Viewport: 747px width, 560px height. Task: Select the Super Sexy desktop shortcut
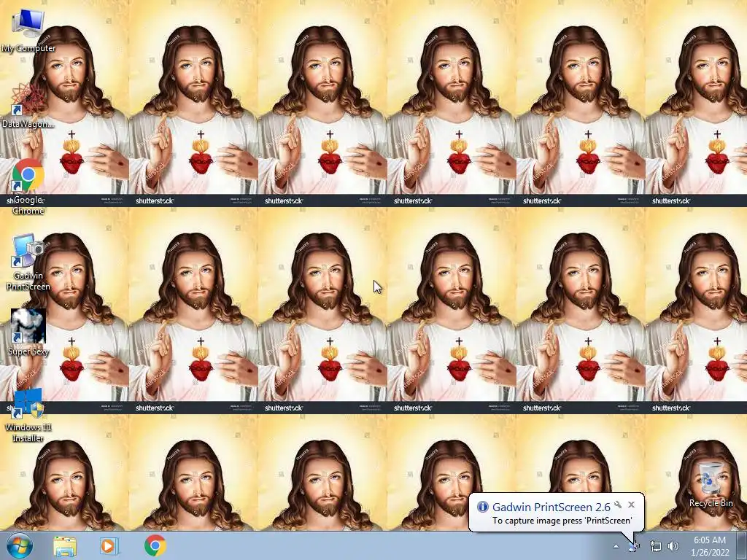pyautogui.click(x=28, y=332)
